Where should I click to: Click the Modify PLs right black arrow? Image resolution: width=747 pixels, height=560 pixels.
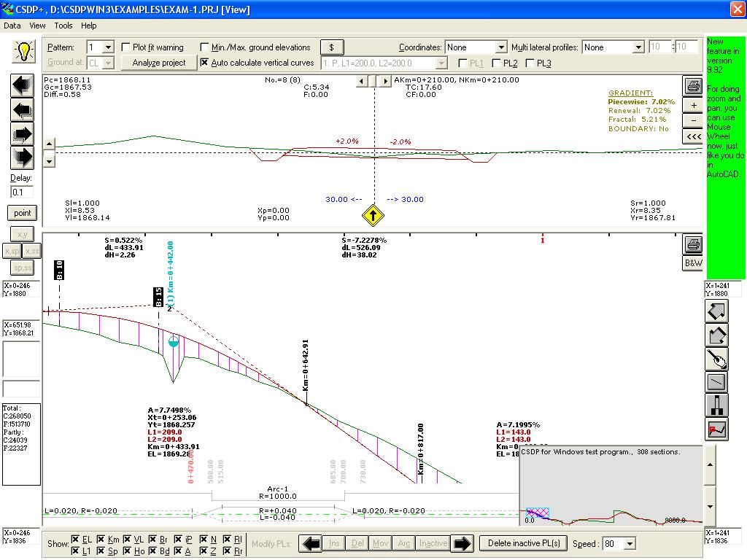point(462,543)
